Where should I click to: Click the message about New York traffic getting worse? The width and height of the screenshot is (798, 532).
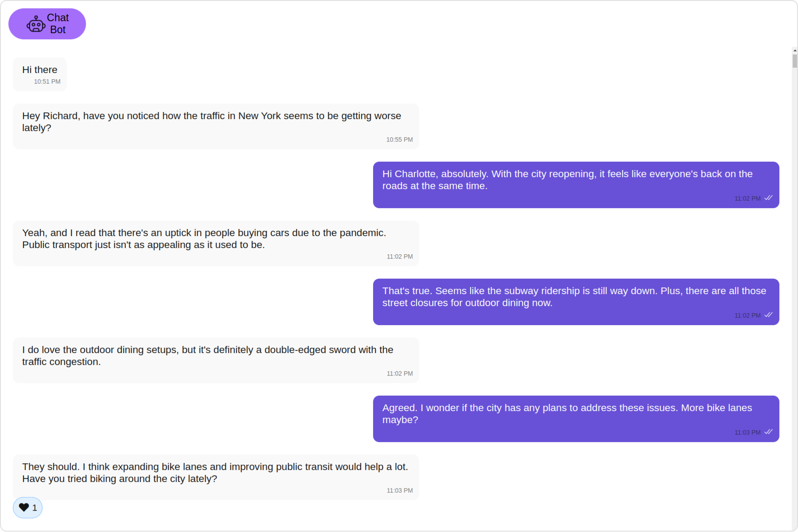click(x=216, y=127)
